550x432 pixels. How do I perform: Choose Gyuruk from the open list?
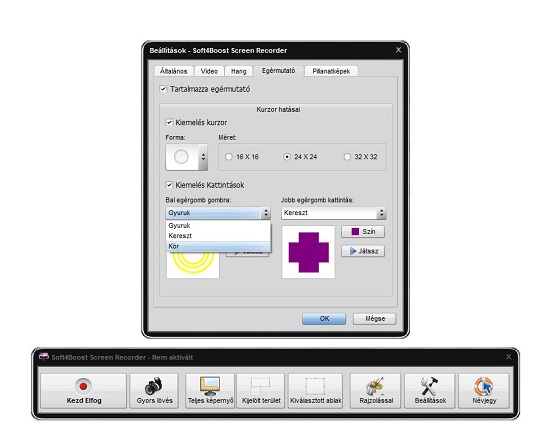point(218,225)
